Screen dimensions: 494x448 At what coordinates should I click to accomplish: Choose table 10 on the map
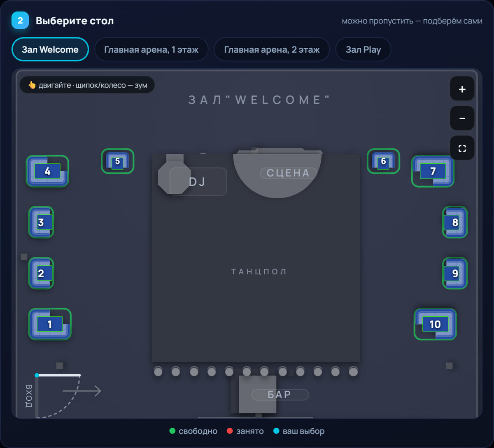tap(435, 324)
